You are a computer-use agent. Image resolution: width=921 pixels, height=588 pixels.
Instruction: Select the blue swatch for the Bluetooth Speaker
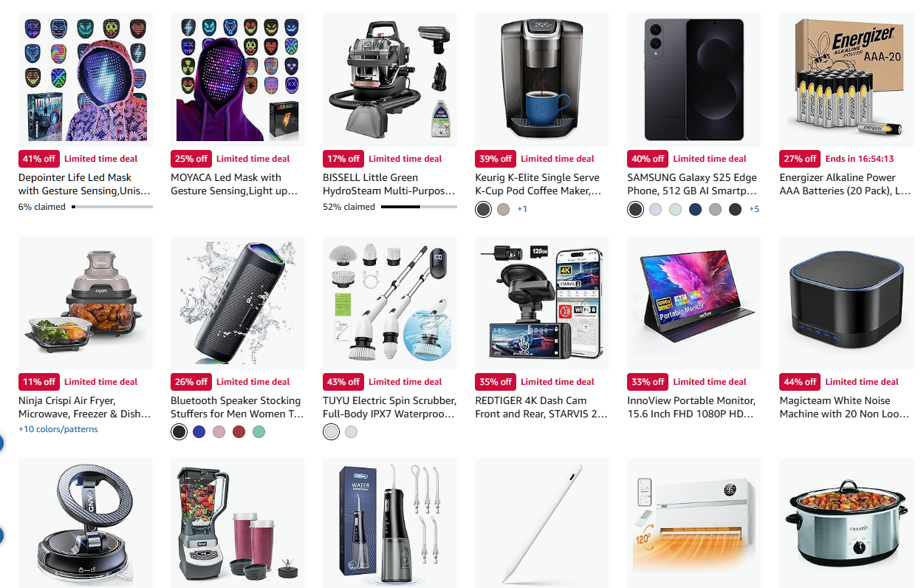[199, 432]
